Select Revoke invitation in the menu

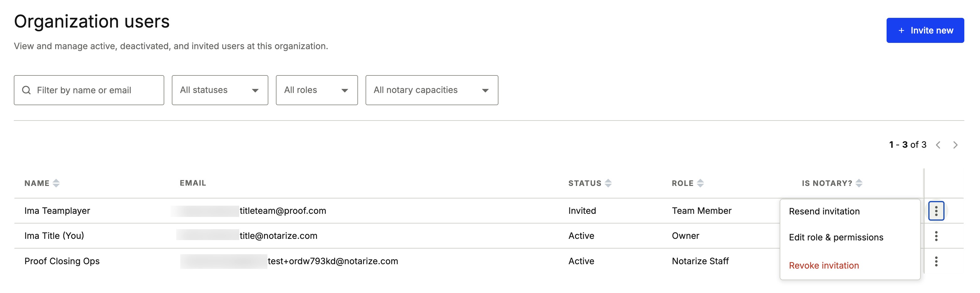(x=824, y=266)
